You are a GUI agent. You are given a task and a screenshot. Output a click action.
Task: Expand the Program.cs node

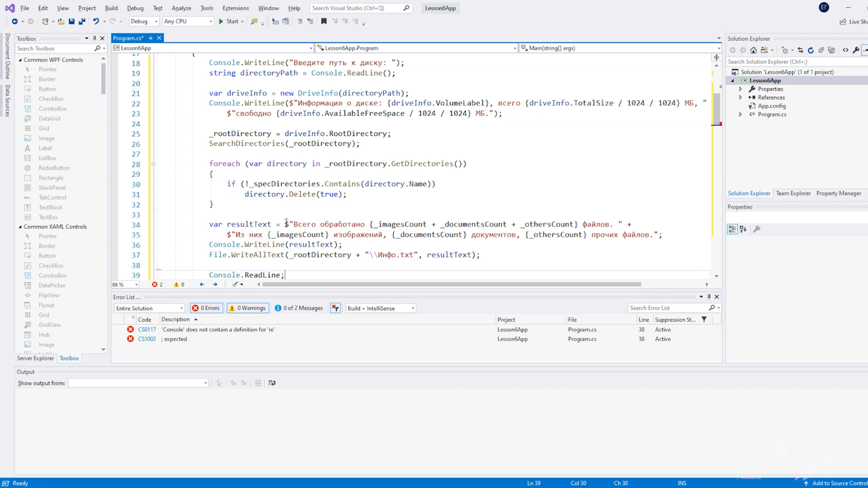click(x=740, y=115)
